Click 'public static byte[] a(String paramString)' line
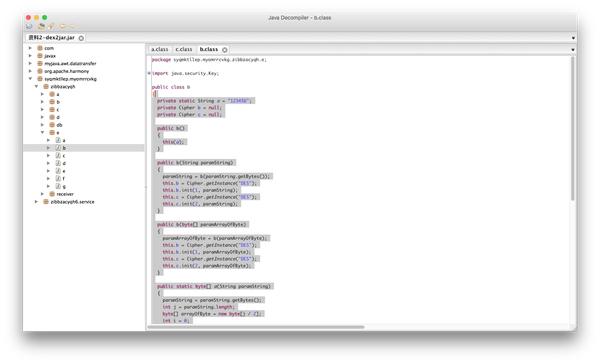 (215, 286)
